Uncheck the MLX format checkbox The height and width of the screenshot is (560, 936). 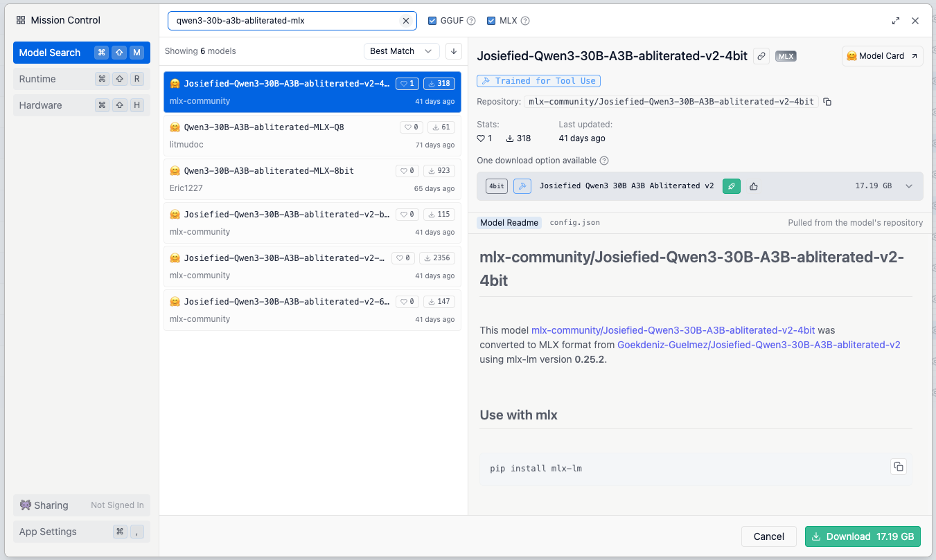(x=491, y=21)
